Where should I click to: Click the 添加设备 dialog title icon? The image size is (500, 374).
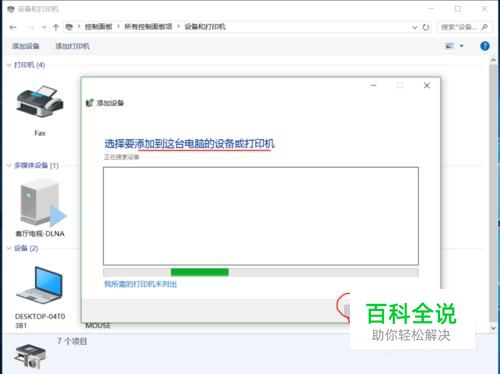tap(89, 103)
